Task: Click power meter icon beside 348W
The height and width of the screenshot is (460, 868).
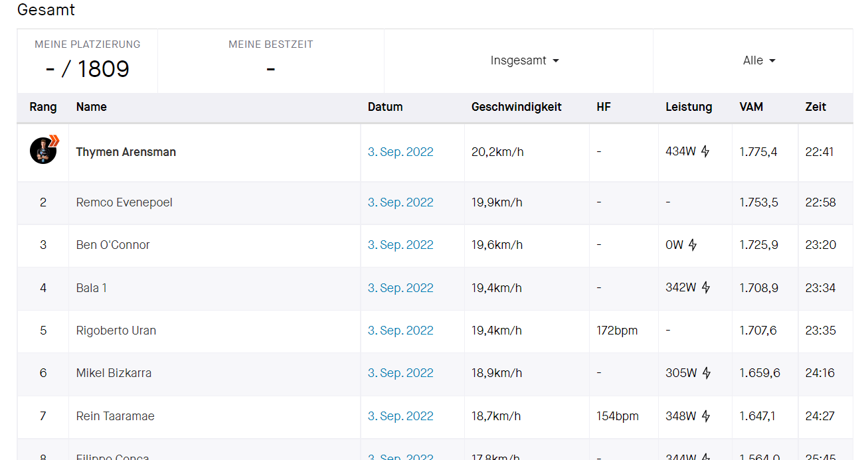Action: [x=706, y=416]
